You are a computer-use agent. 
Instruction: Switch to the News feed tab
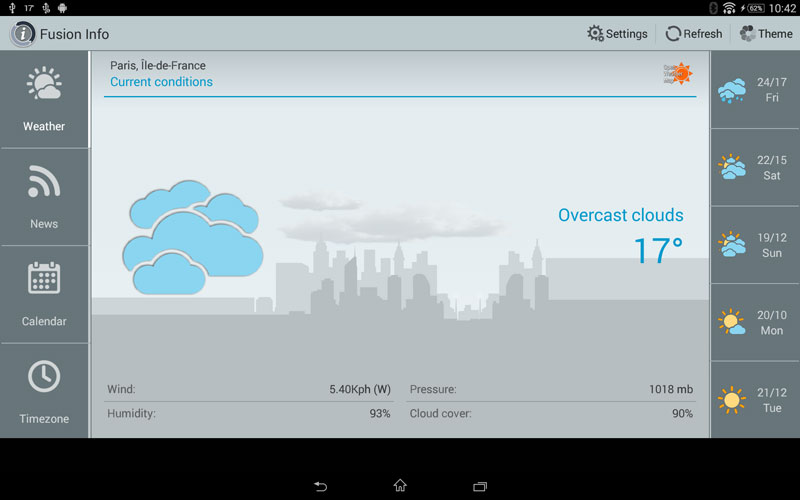tap(44, 196)
